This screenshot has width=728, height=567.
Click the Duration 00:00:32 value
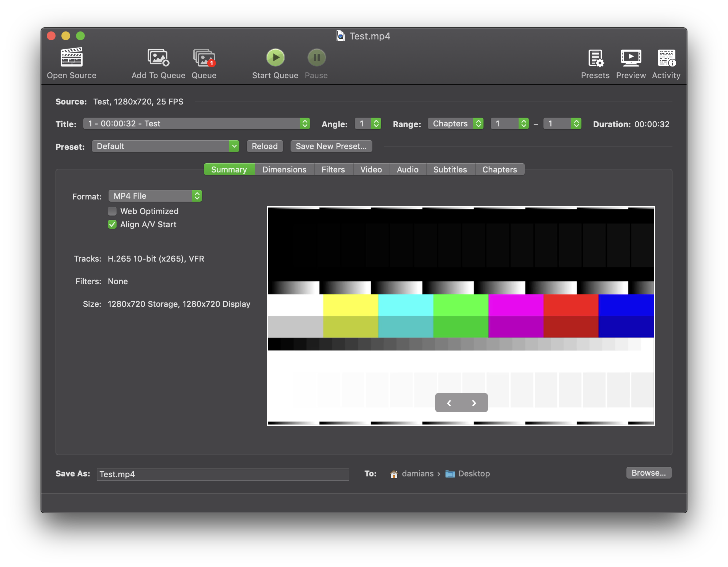pos(652,124)
